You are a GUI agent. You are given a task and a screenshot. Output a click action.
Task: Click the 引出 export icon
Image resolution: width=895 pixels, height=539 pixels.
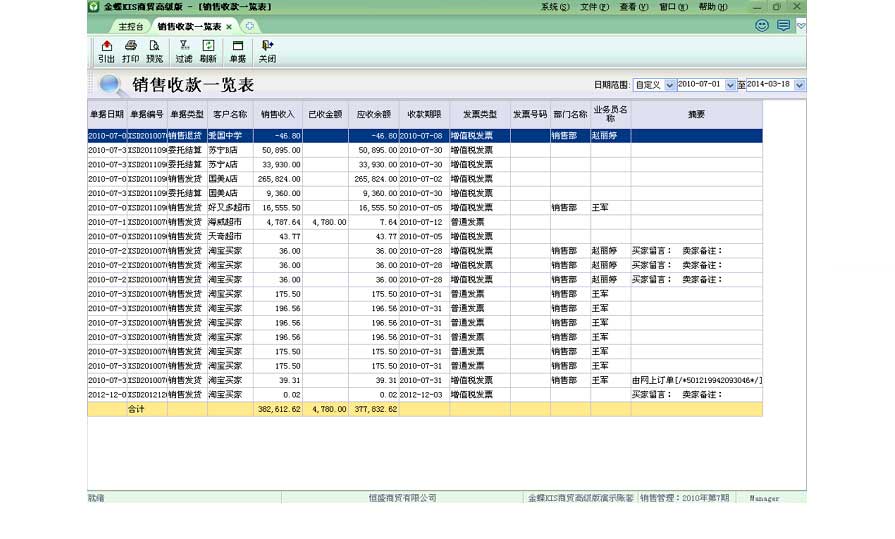pyautogui.click(x=106, y=51)
